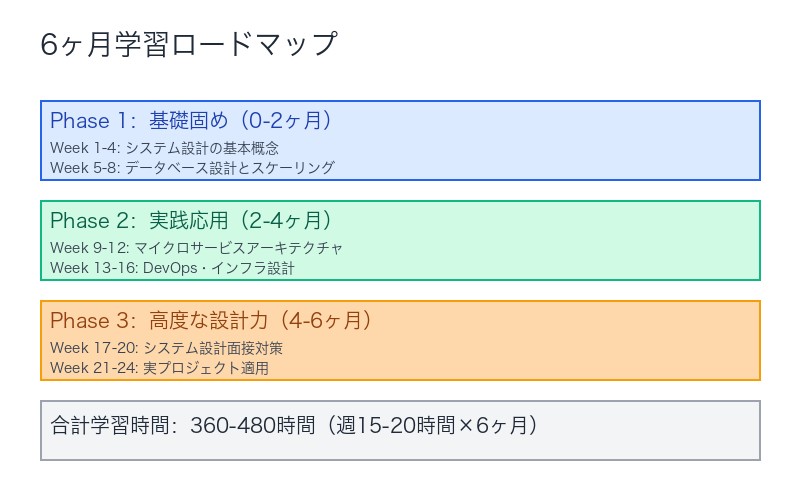This screenshot has height=500, width=800.
Task: Click the Week 9-12 マイクロサービスアーキテクチャ line
Action: click(196, 248)
